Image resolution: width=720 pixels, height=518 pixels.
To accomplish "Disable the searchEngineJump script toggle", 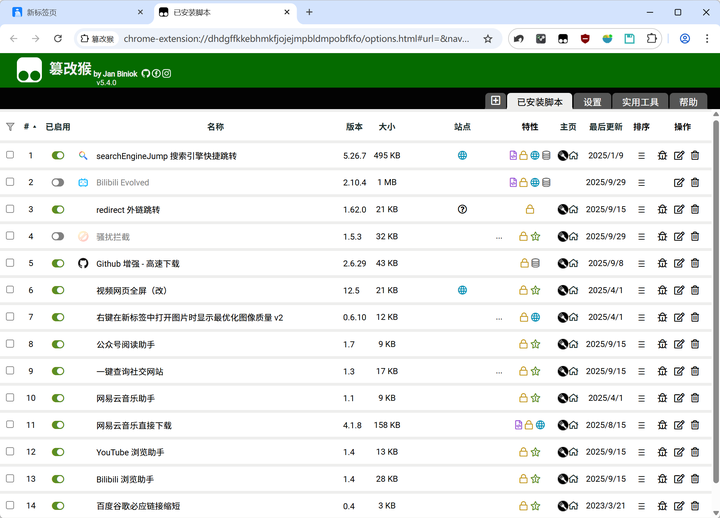I will pyautogui.click(x=58, y=155).
